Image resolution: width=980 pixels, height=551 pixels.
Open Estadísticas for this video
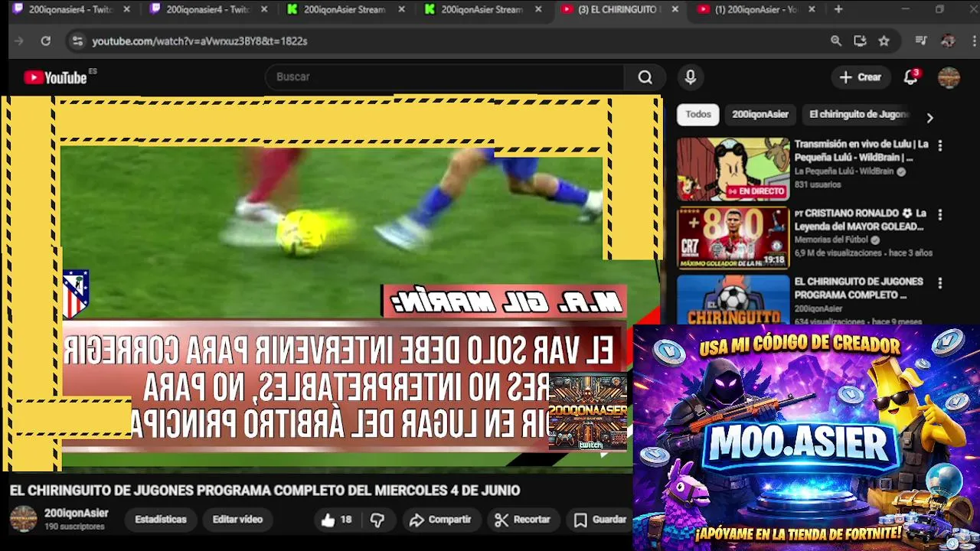click(x=161, y=520)
